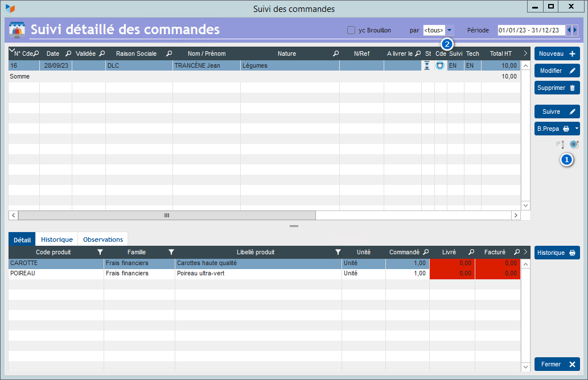Click the alarm clock icon in Cde column
This screenshot has width=588, height=380.
440,65
